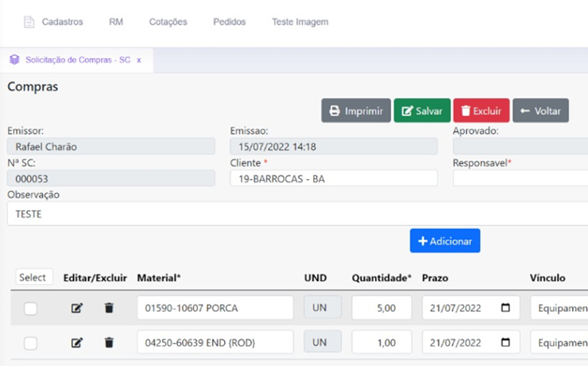Open calendar picker in first Prazo field
Viewport: 588px width, 366px height.
point(505,308)
